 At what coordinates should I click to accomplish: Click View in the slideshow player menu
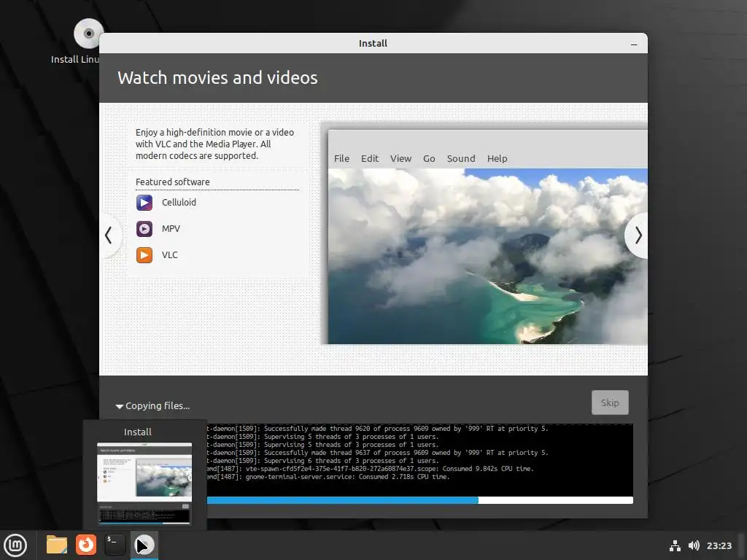pyautogui.click(x=400, y=158)
